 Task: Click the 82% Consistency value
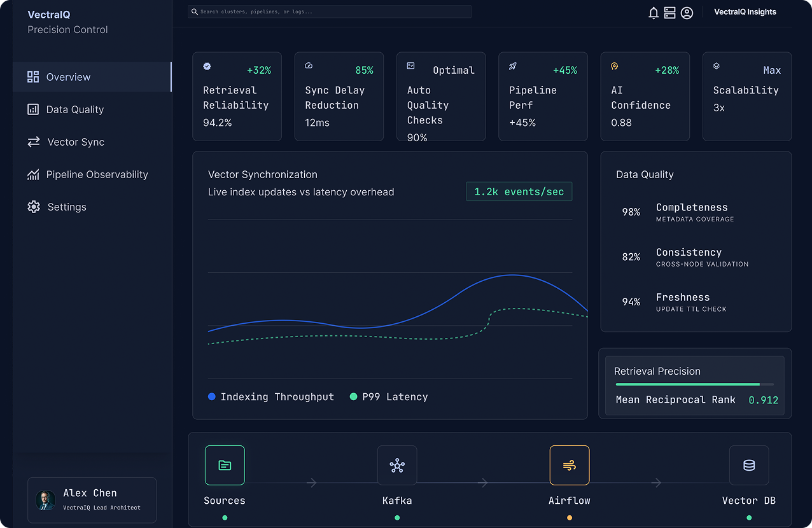(631, 257)
